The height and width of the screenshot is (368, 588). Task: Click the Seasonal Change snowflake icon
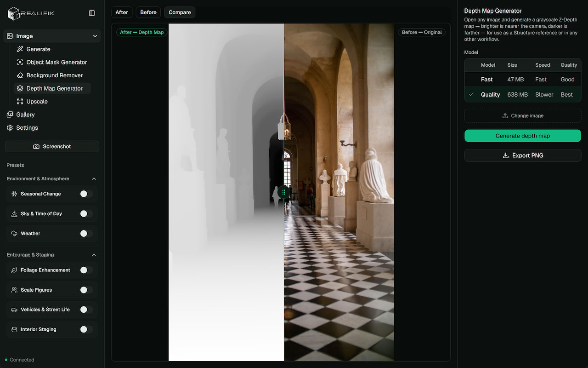click(14, 194)
